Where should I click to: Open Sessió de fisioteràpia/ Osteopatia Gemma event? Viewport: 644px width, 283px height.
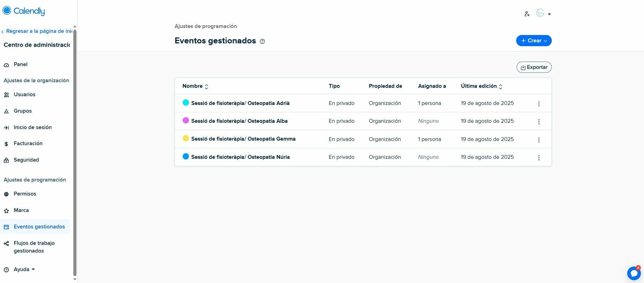[x=243, y=139]
